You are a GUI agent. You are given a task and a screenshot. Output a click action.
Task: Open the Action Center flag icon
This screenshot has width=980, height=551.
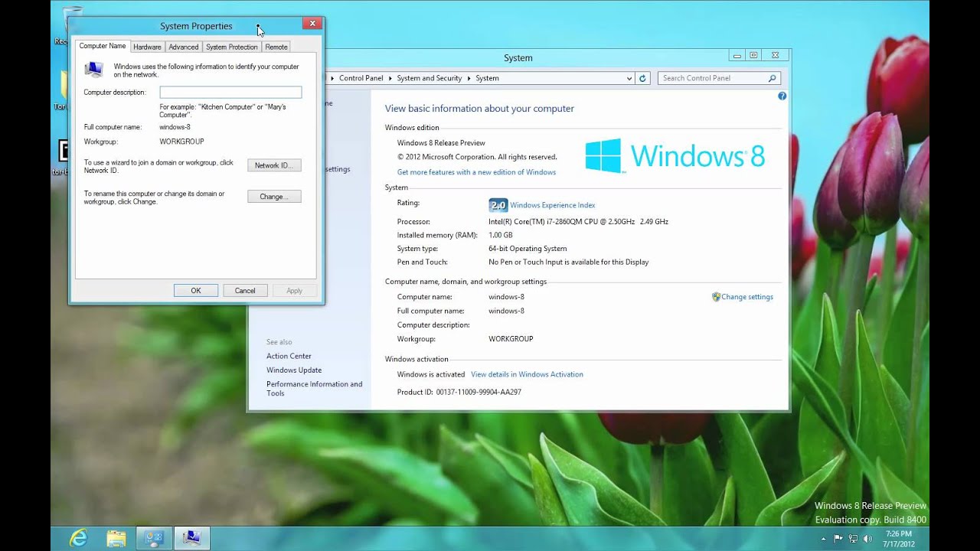pyautogui.click(x=838, y=539)
